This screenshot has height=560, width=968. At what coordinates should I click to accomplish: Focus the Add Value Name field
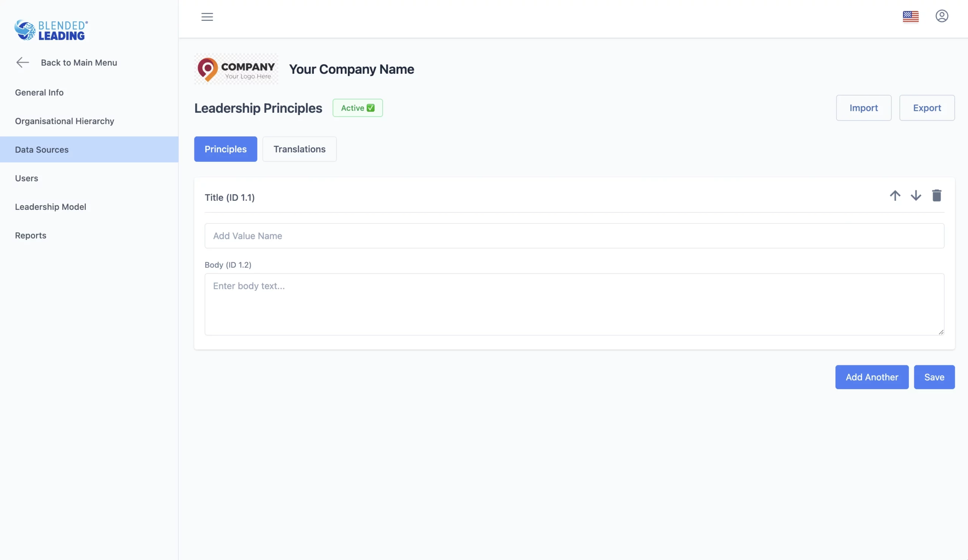(x=574, y=236)
